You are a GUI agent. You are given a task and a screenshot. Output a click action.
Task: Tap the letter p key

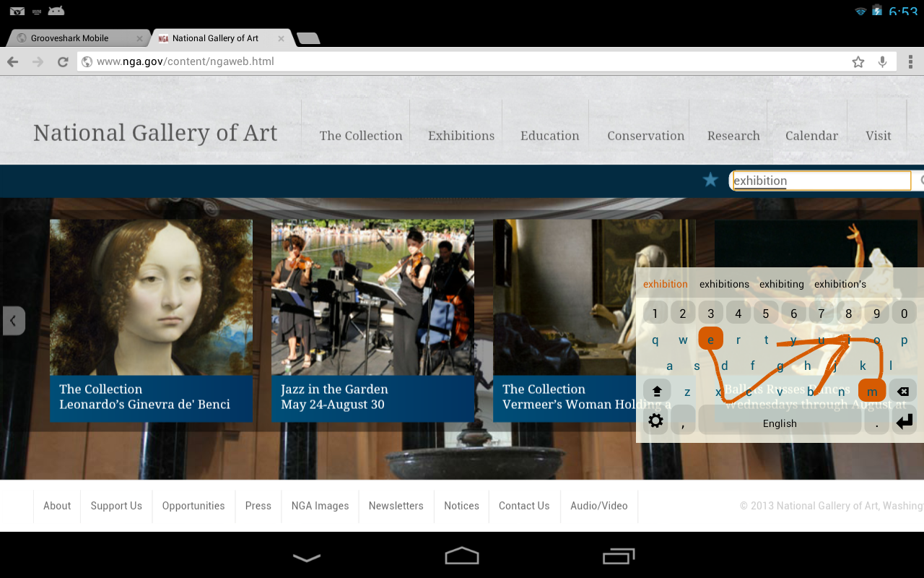pos(904,340)
